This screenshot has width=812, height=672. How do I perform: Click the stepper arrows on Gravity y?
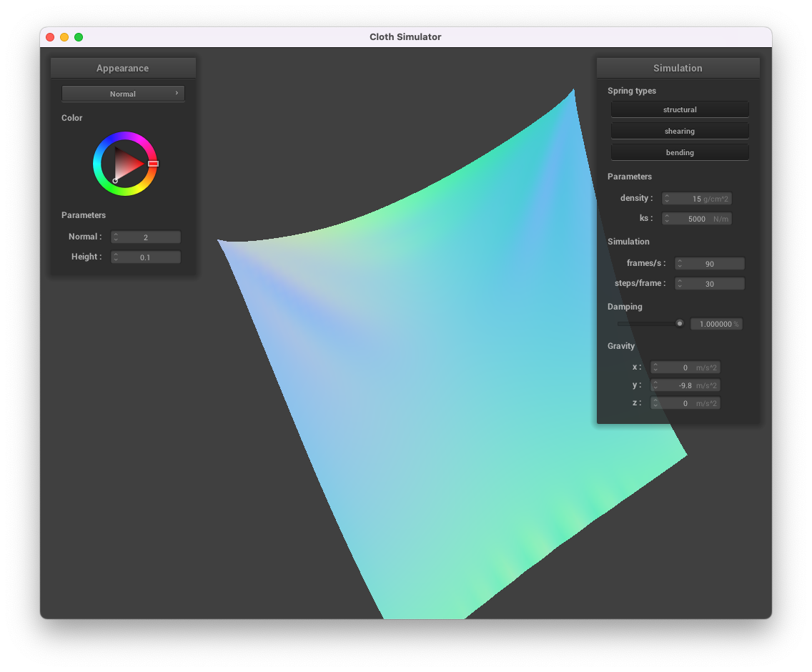[x=655, y=385]
